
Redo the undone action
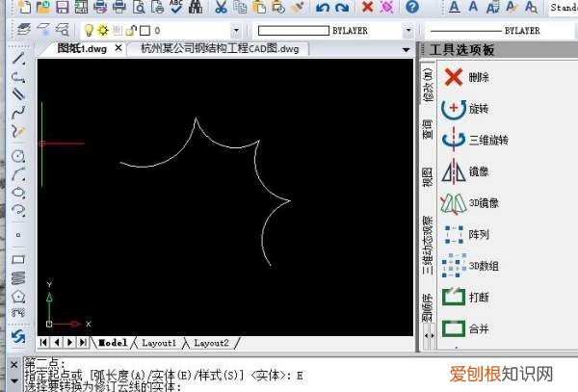coord(342,7)
